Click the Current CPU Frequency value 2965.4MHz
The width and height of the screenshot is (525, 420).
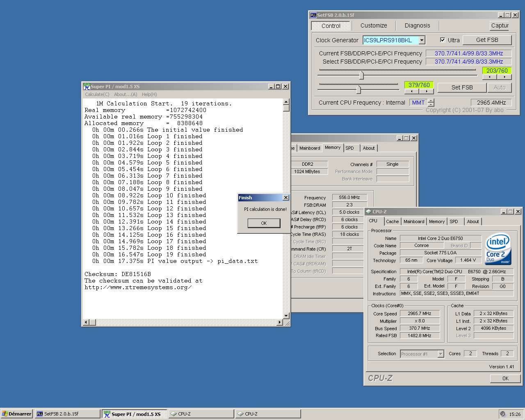coord(491,103)
